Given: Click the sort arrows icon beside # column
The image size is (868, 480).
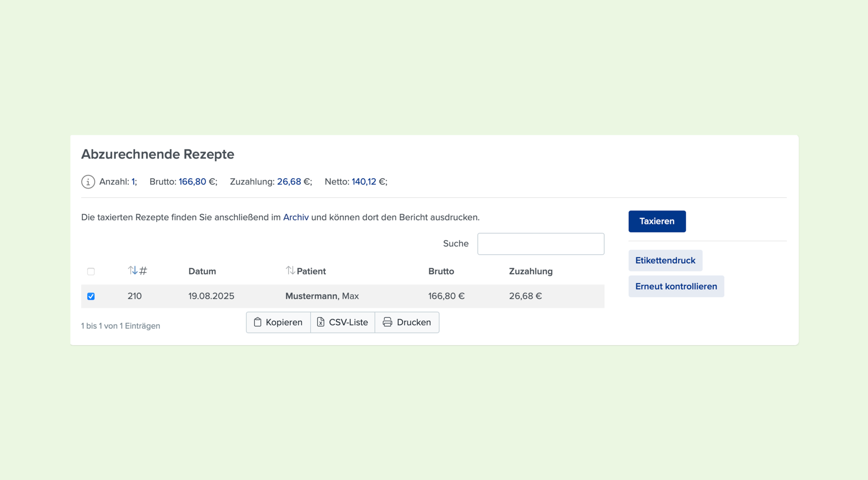Looking at the screenshot, I should tap(132, 271).
